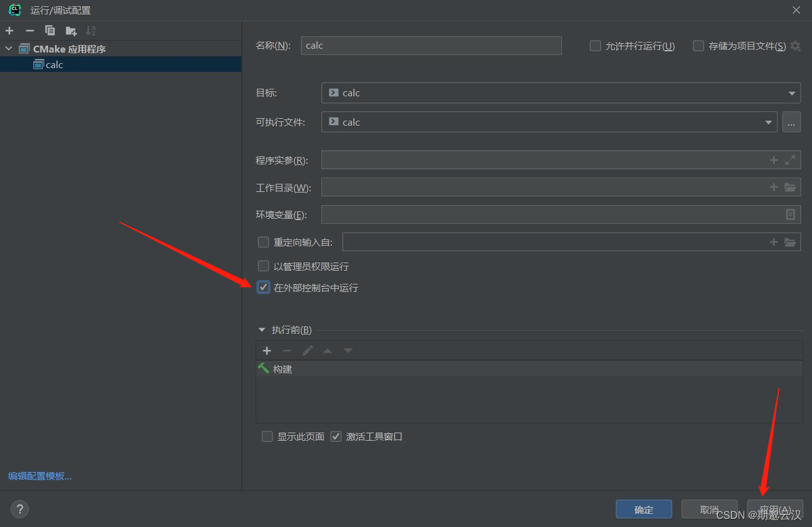The width and height of the screenshot is (812, 527).
Task: Sort configurations alphabetically
Action: click(x=91, y=31)
